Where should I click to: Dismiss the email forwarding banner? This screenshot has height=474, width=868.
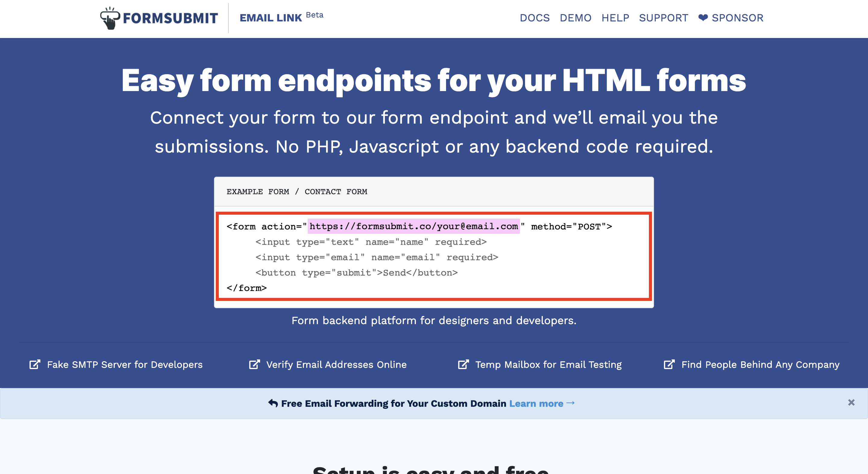[851, 403]
